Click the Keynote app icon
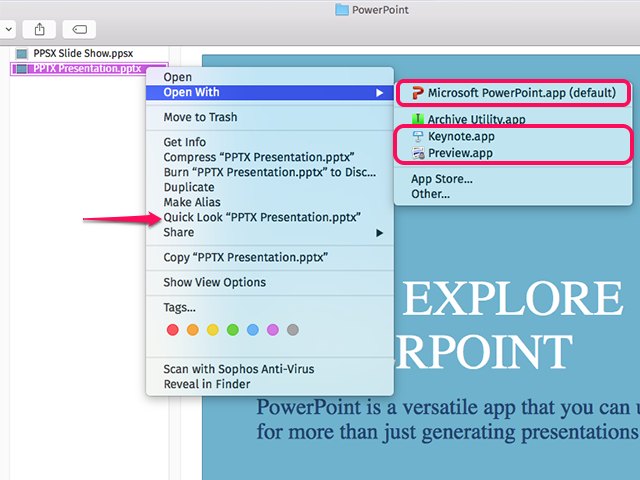 [417, 136]
